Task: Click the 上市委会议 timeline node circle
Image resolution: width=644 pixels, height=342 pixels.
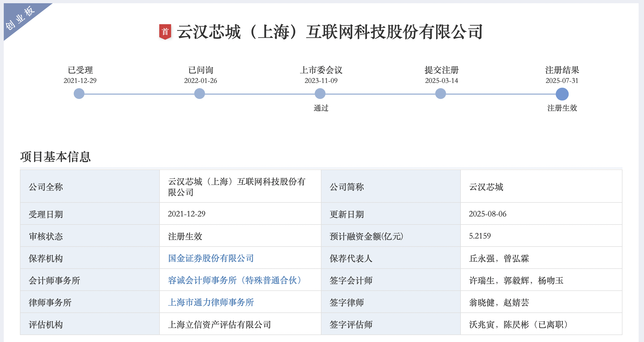Action: click(x=320, y=94)
